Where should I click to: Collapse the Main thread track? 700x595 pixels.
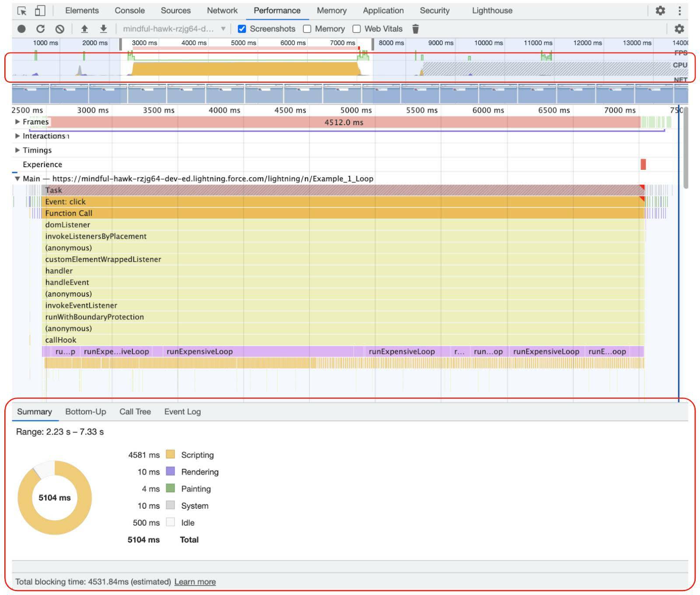(x=17, y=178)
